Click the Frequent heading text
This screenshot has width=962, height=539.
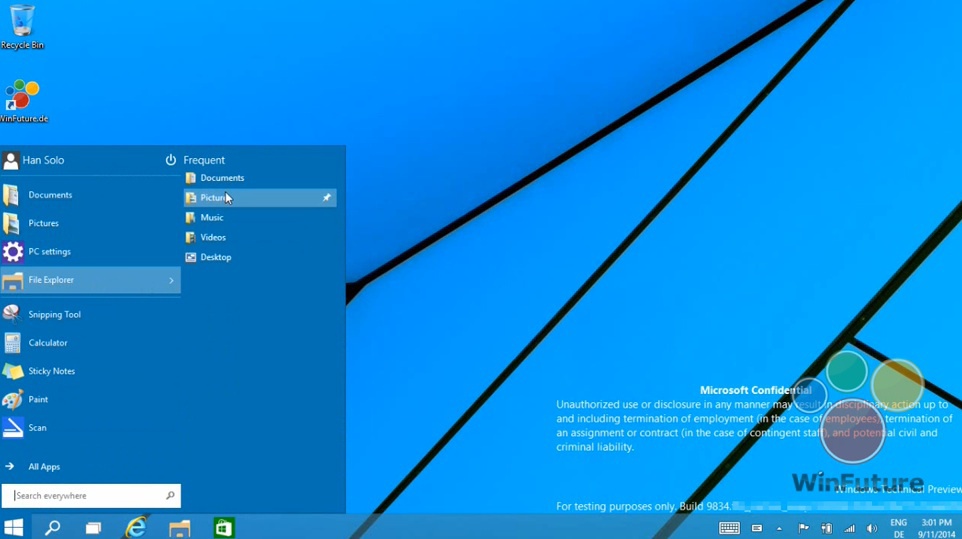click(x=204, y=160)
